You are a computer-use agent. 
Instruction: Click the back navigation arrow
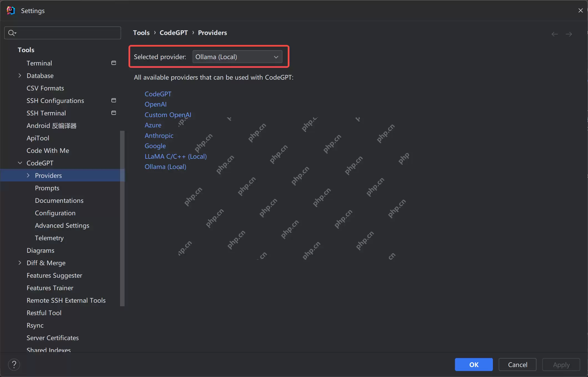pyautogui.click(x=554, y=34)
